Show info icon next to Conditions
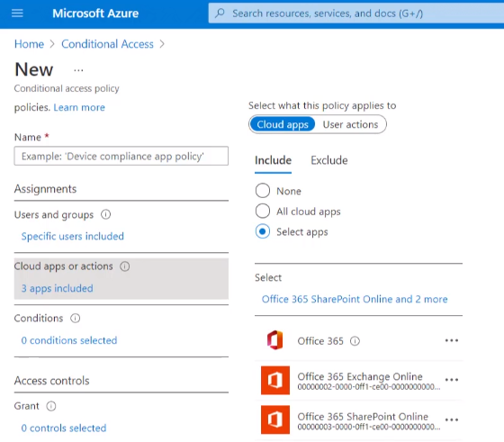The height and width of the screenshot is (442, 504). coord(76,319)
